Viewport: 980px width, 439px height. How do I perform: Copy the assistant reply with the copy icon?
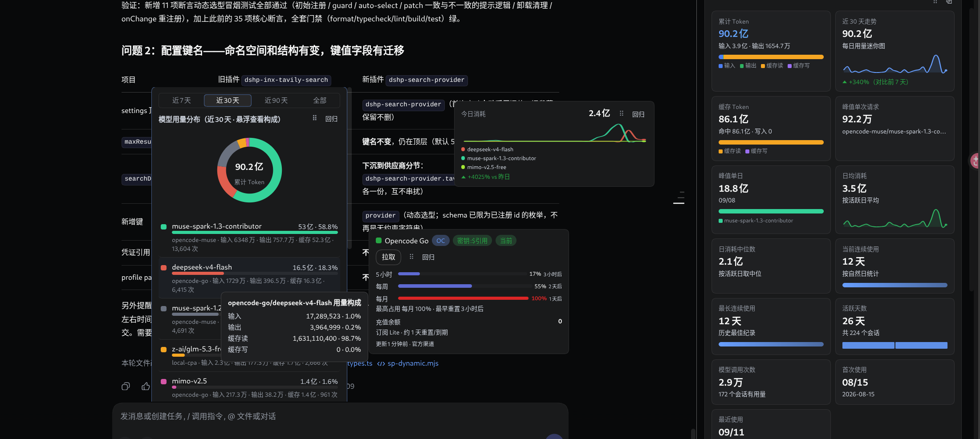(126, 386)
